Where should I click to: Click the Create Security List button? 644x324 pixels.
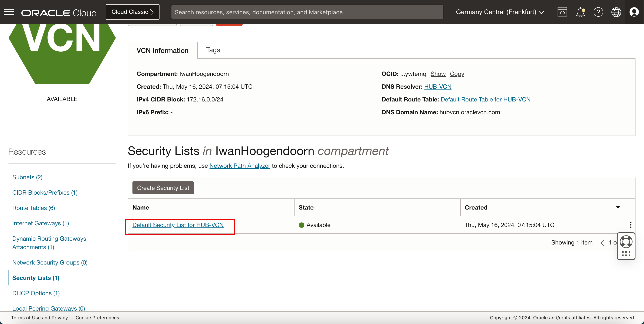click(x=163, y=188)
